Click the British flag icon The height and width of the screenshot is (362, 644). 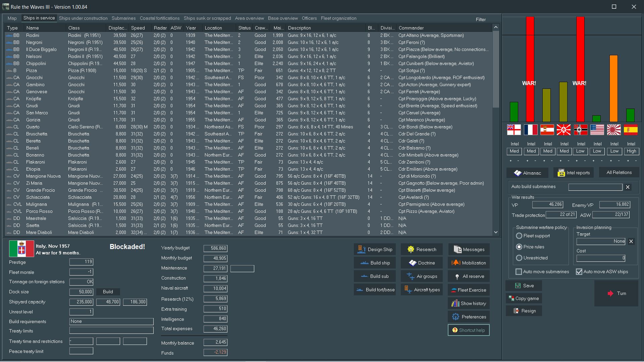click(x=514, y=130)
